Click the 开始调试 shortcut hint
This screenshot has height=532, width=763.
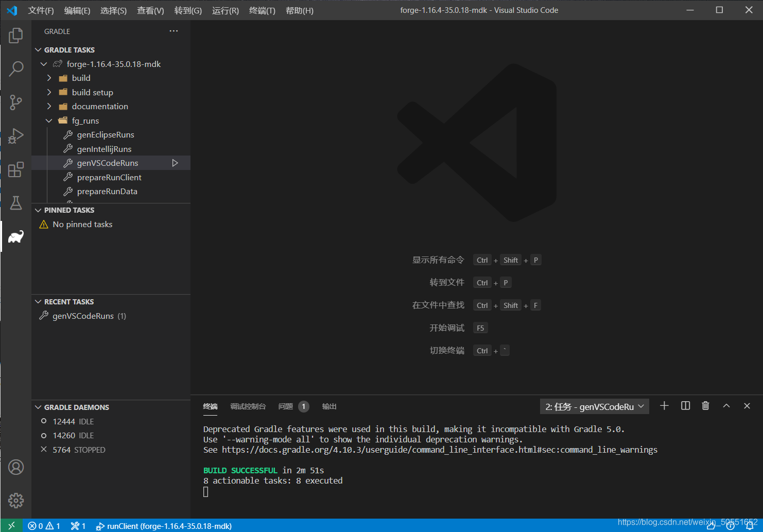point(447,328)
